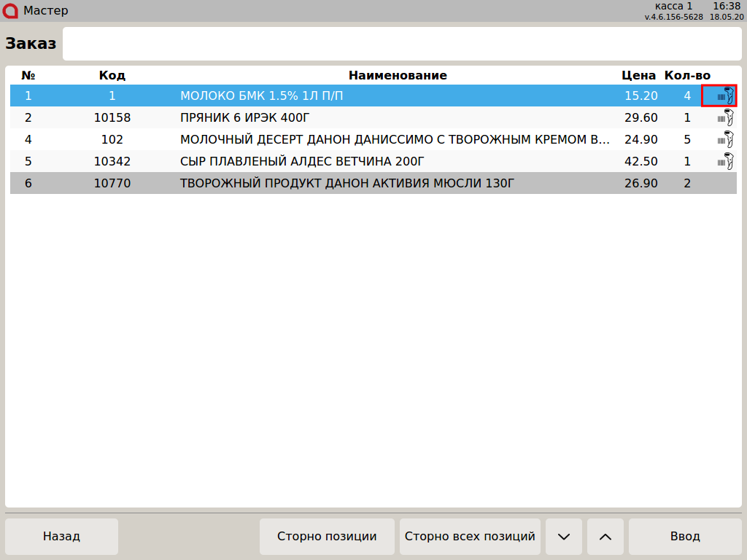The image size is (747, 560).
Task: Focus the Заказ input field
Action: pos(401,44)
